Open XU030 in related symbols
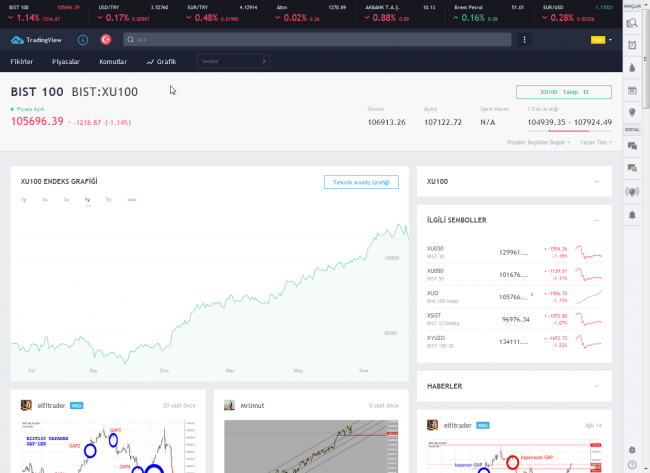 (514, 252)
